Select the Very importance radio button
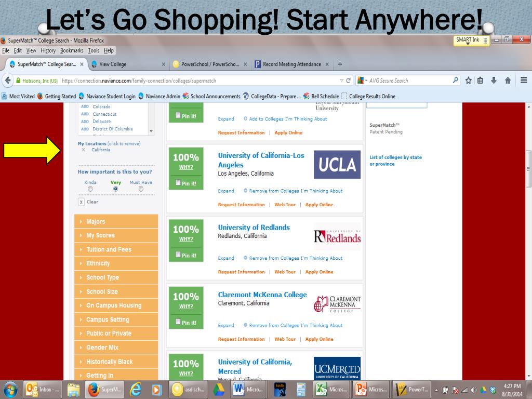This screenshot has width=532, height=399. click(x=116, y=189)
